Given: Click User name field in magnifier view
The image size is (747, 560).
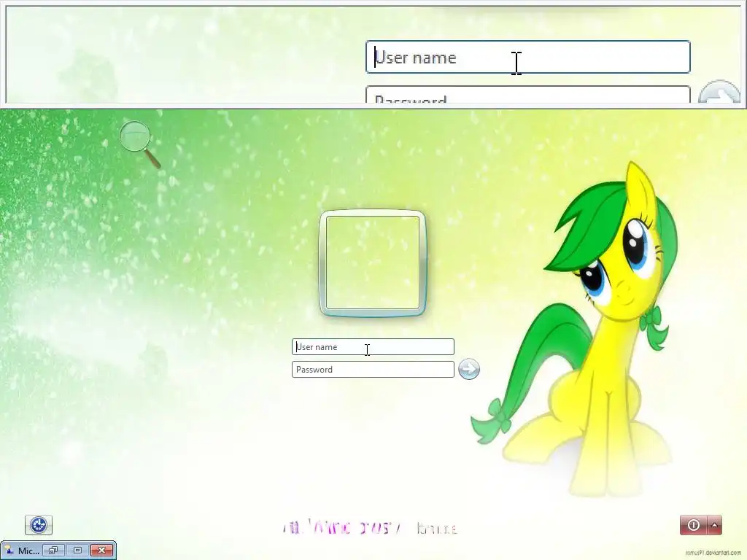Looking at the screenshot, I should point(528,57).
